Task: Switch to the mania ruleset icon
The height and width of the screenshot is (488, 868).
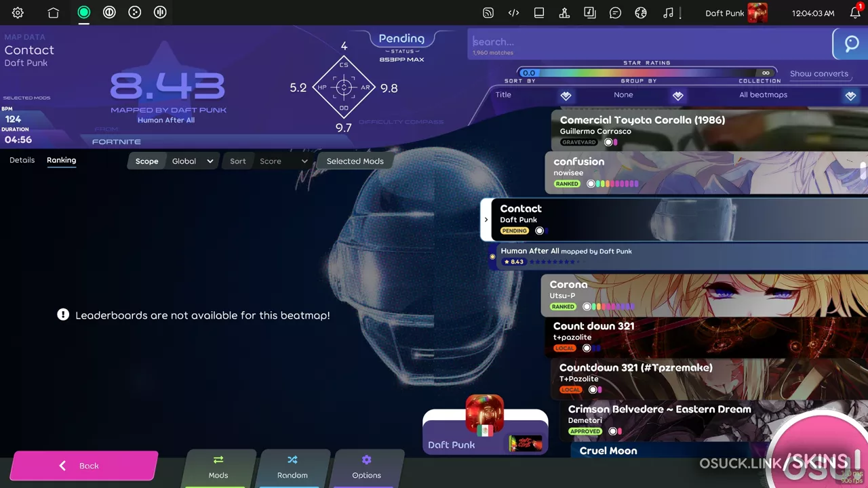Action: [x=160, y=12]
